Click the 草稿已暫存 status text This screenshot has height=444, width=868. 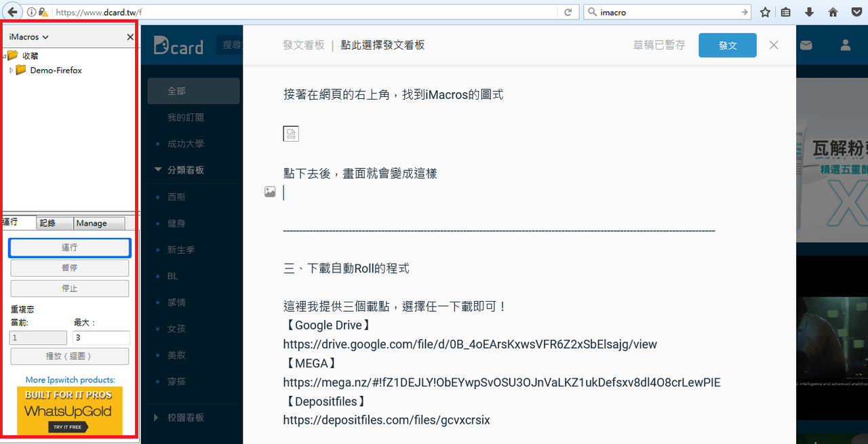tap(659, 45)
